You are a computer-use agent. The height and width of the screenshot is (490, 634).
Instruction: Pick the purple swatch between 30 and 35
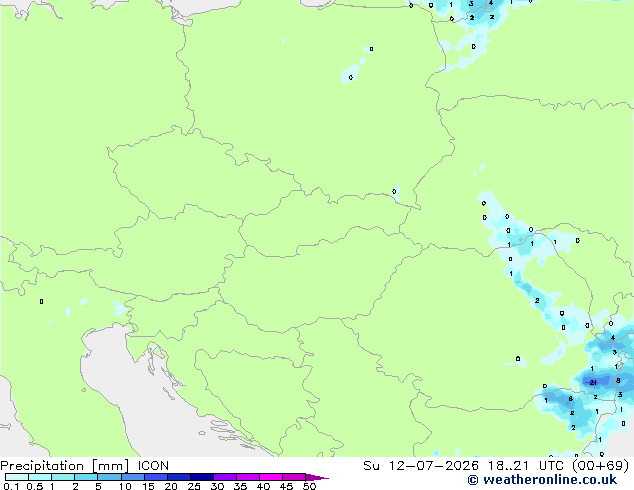tap(225, 477)
